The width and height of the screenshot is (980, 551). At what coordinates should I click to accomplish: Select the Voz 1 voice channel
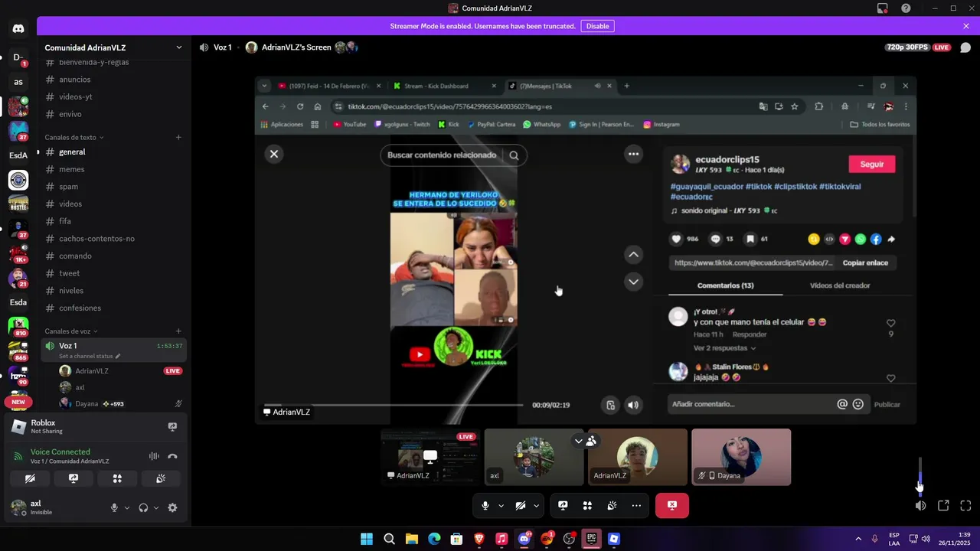[114, 350]
